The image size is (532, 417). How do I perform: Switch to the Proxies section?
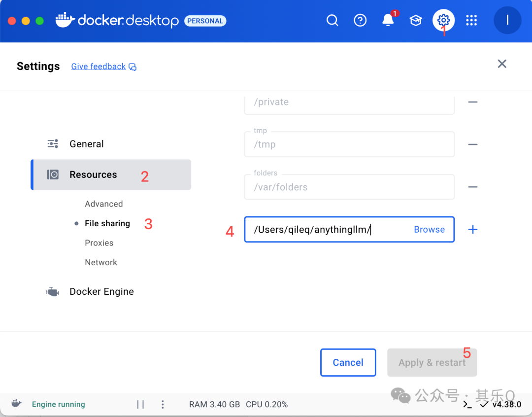point(99,243)
